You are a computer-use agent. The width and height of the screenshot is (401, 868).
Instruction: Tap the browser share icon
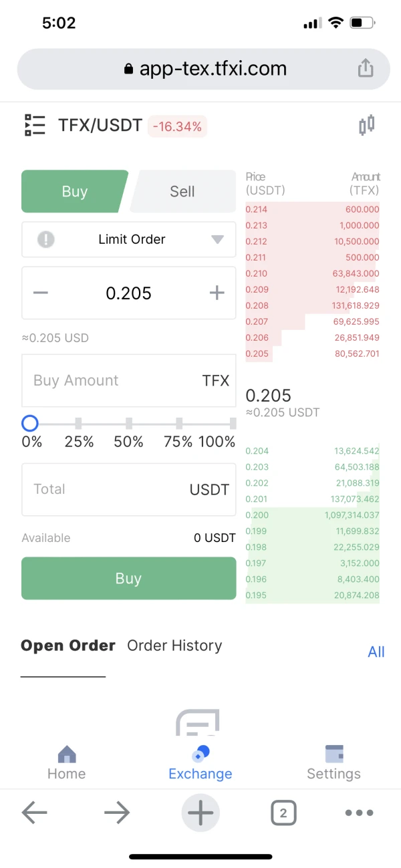pyautogui.click(x=364, y=68)
